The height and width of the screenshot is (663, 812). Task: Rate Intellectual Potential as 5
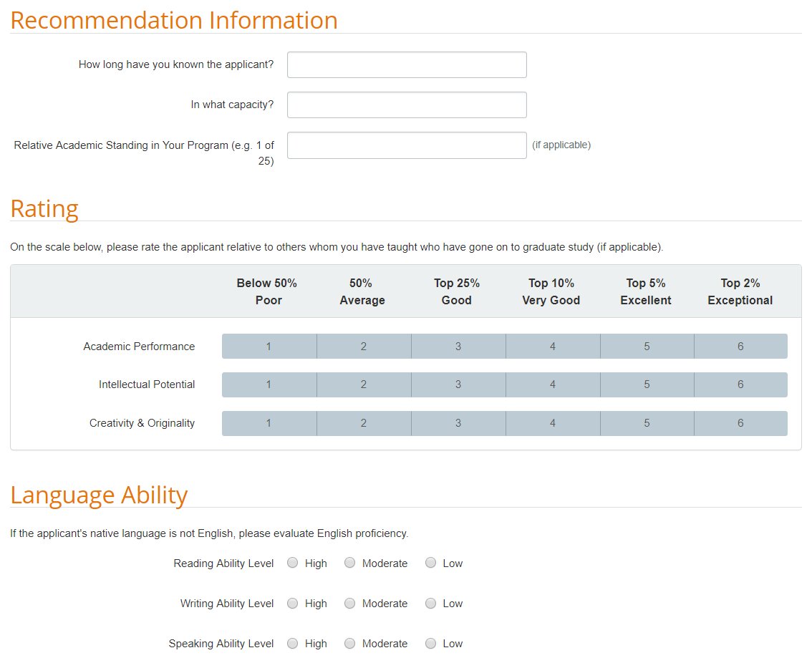[647, 384]
